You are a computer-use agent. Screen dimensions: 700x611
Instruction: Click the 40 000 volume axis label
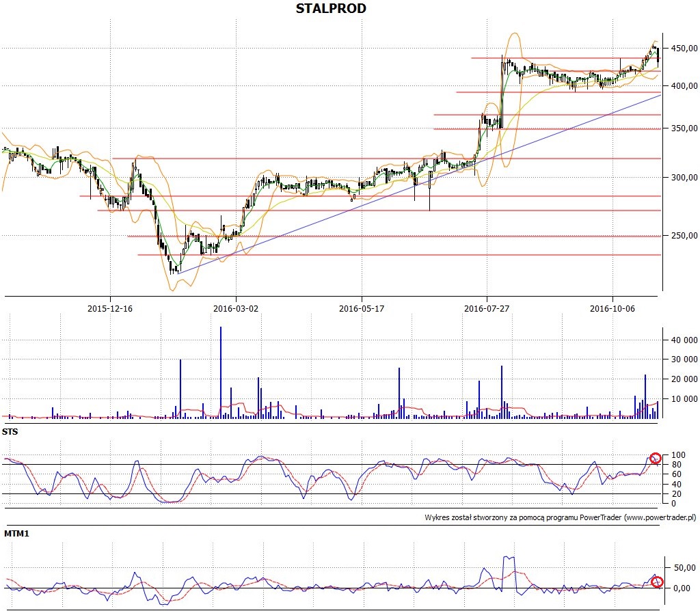pos(684,340)
